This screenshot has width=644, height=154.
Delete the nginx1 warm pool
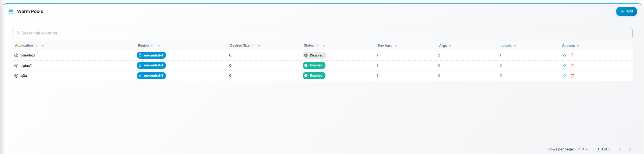(x=573, y=66)
